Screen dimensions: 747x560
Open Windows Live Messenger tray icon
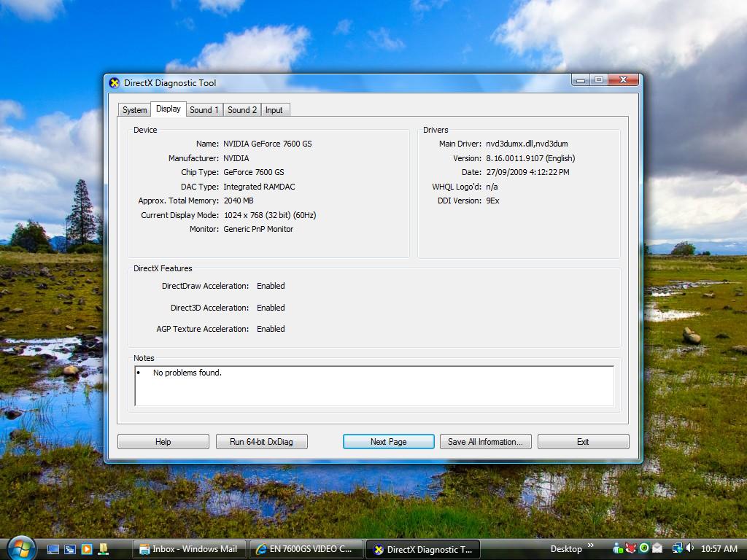(617, 548)
